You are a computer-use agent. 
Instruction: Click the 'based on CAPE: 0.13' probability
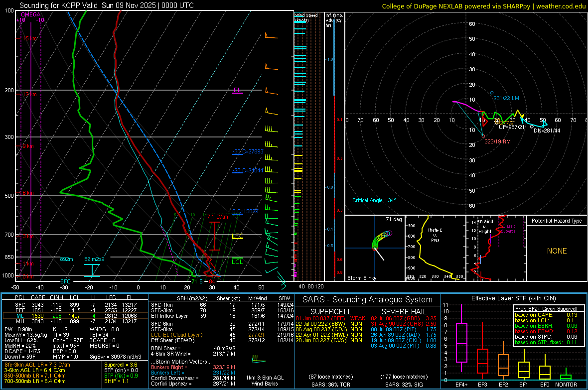click(546, 315)
